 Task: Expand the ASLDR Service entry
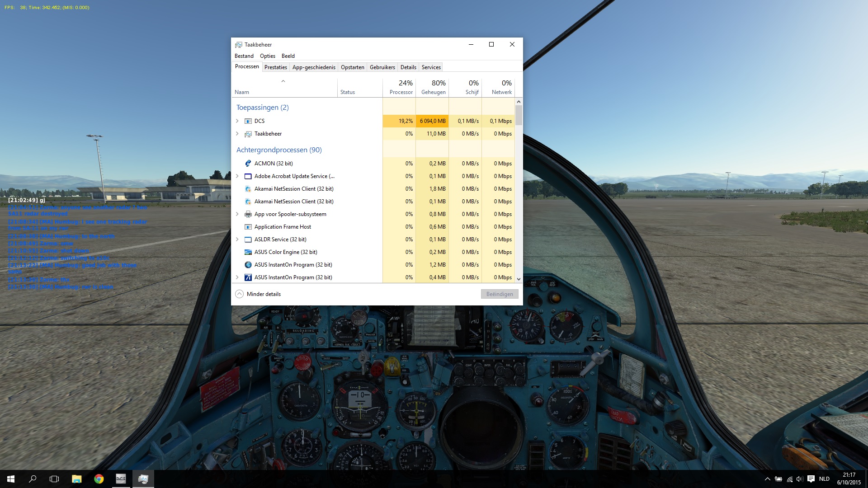(x=237, y=239)
